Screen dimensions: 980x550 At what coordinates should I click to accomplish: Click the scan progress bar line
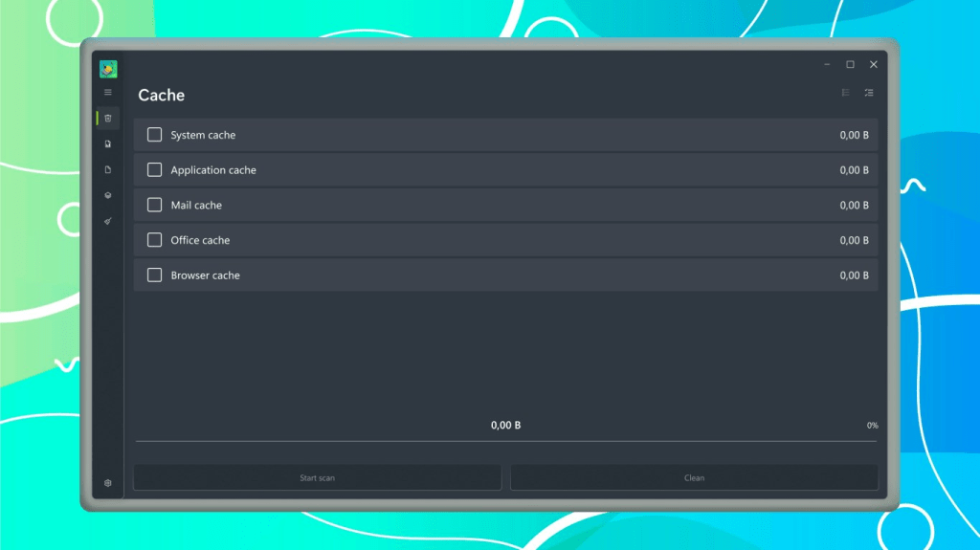[x=505, y=442]
